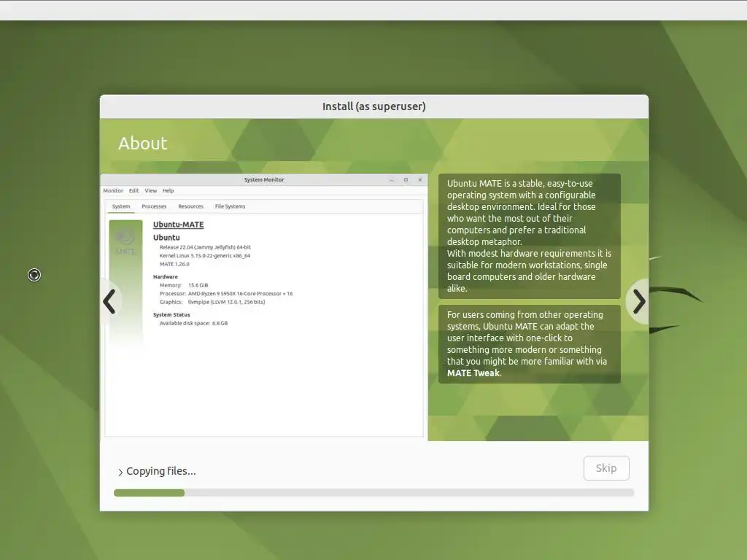747x560 pixels.
Task: Switch to the Resources tab
Action: [190, 206]
